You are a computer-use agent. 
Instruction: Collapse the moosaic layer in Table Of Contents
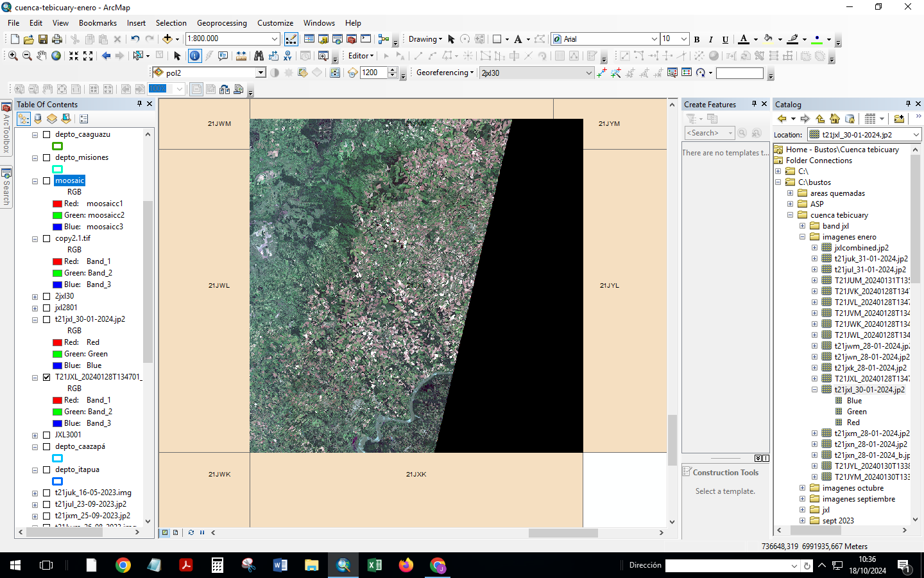click(35, 181)
